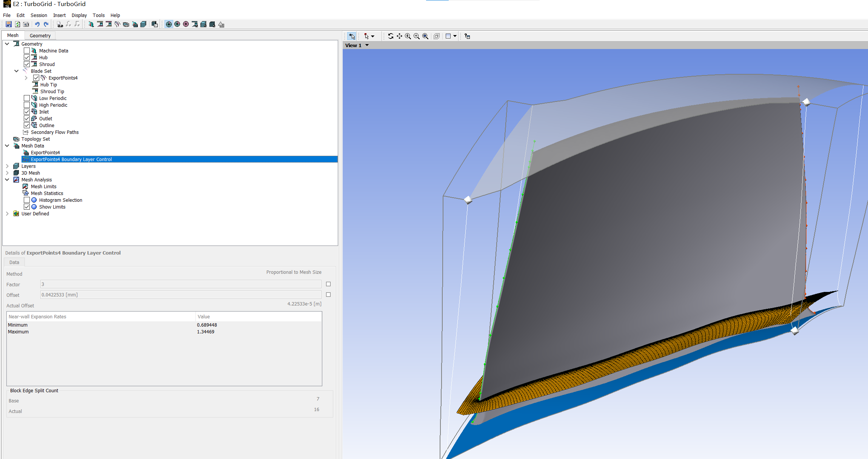Switch to the Geometry tab

tap(40, 35)
